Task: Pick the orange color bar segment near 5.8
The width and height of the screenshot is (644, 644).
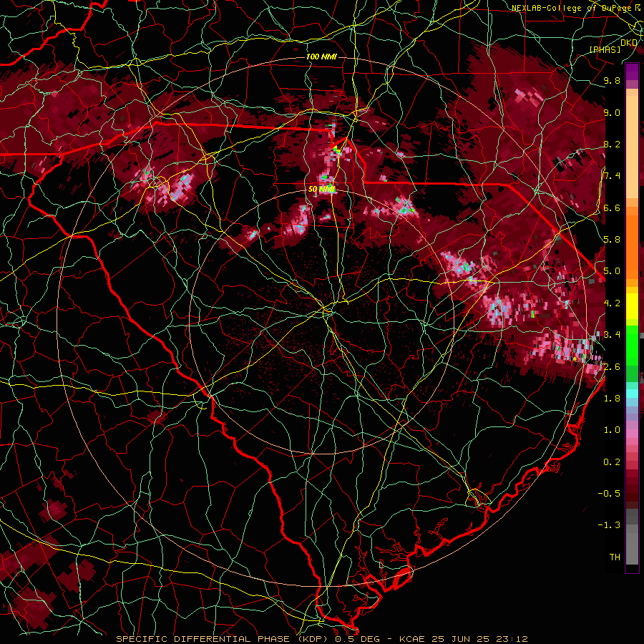Action: pyautogui.click(x=632, y=246)
